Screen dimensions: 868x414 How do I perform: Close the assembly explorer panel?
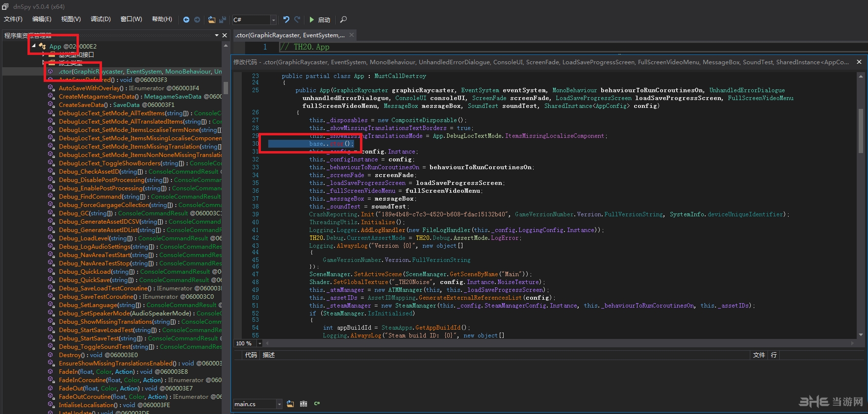point(225,35)
